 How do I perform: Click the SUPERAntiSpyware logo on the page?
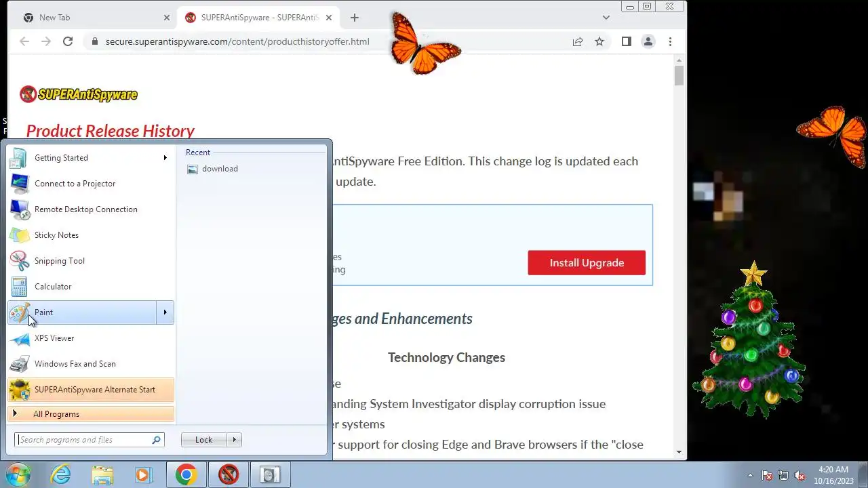pyautogui.click(x=79, y=94)
